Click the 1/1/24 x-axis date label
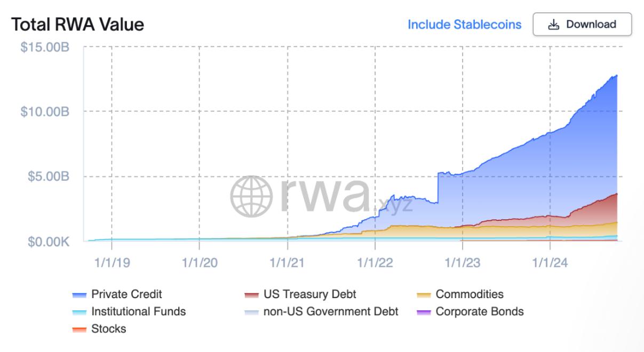 pos(550,262)
